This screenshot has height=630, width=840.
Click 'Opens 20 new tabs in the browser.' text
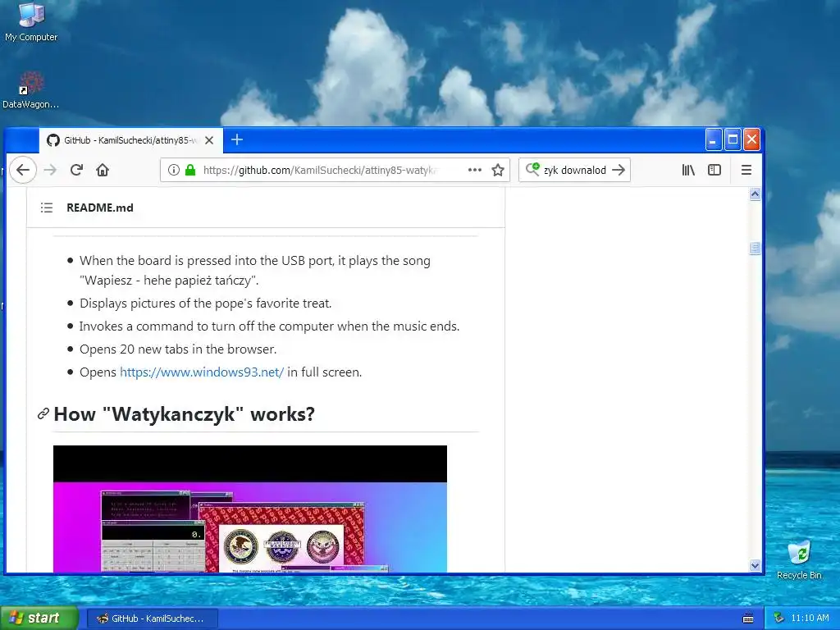178,349
